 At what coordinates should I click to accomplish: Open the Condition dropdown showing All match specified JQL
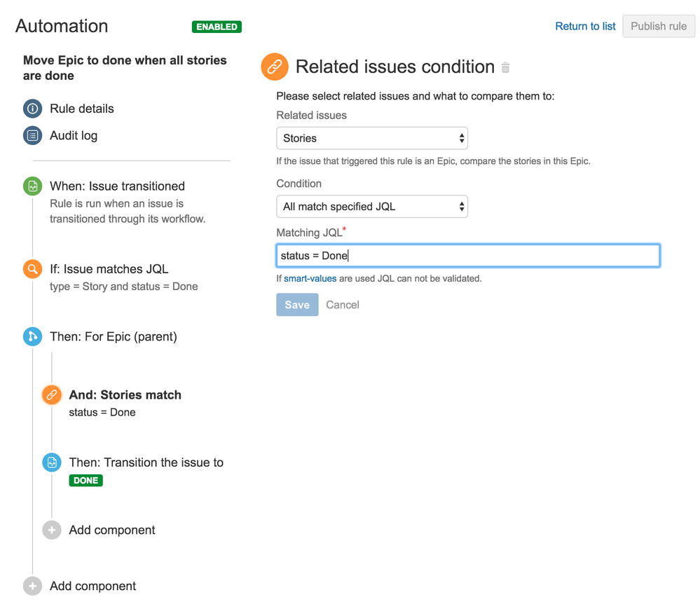[371, 206]
